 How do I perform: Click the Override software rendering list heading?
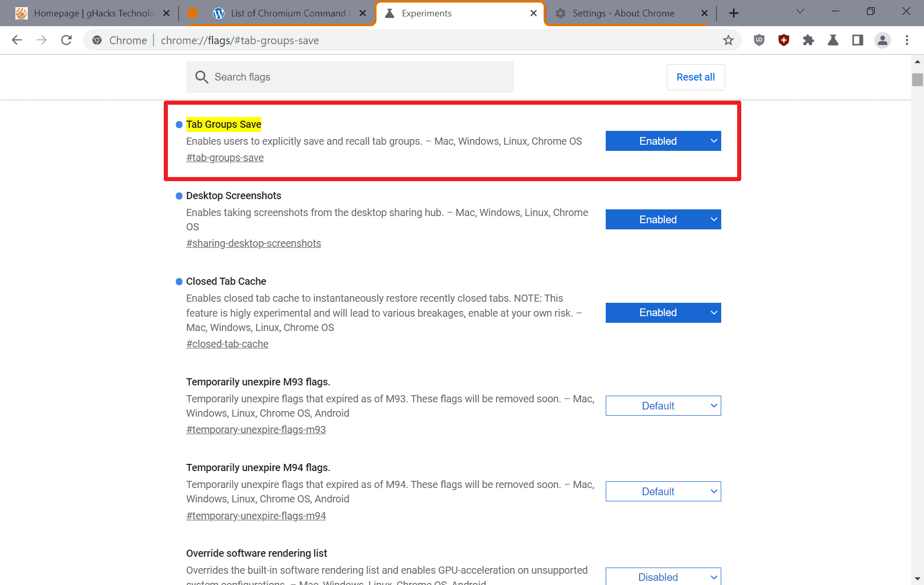(x=257, y=553)
